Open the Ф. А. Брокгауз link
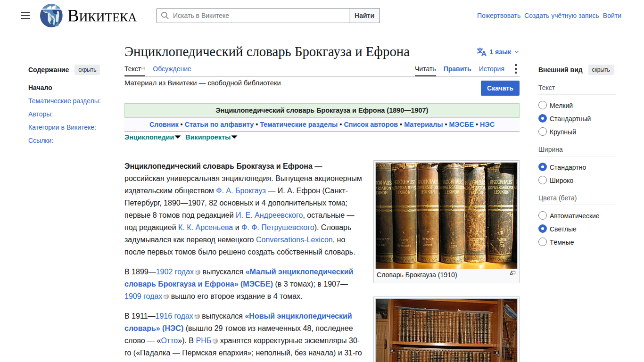Screen dimensions: 644x362 241,190
